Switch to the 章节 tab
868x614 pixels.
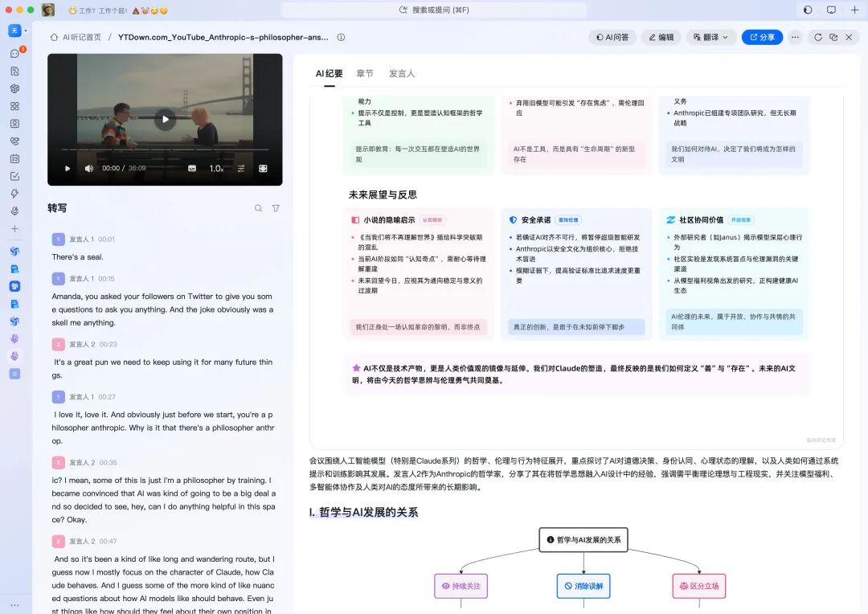(x=365, y=74)
